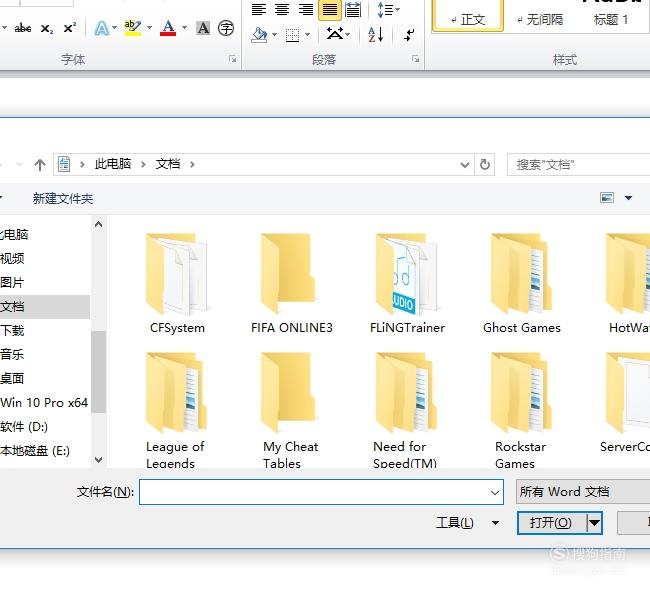Select 文档 in the navigation pane

coord(44,306)
